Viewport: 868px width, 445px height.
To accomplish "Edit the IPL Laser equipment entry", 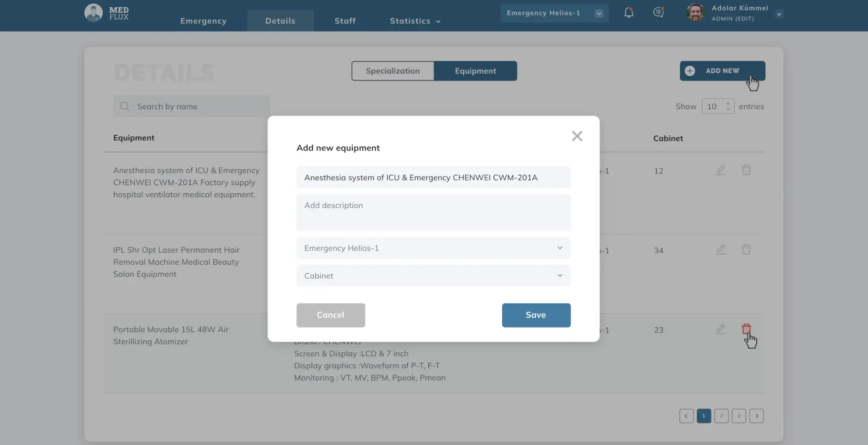I will [721, 249].
